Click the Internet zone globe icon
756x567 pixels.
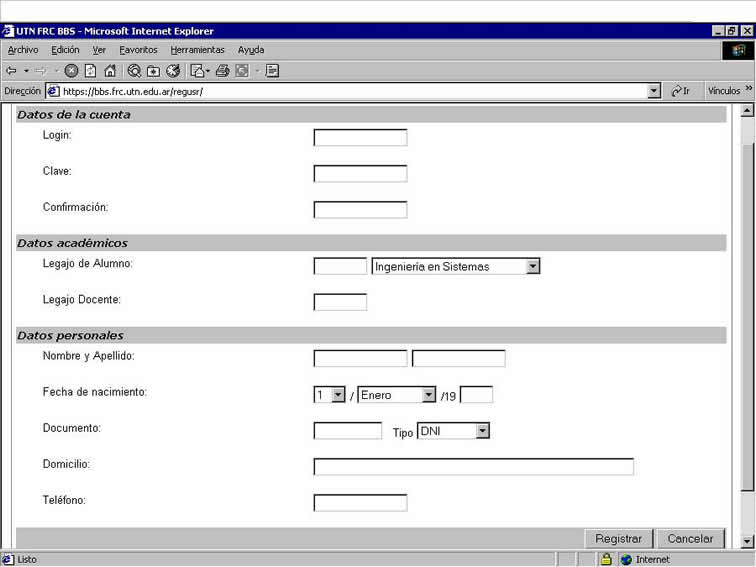626,559
